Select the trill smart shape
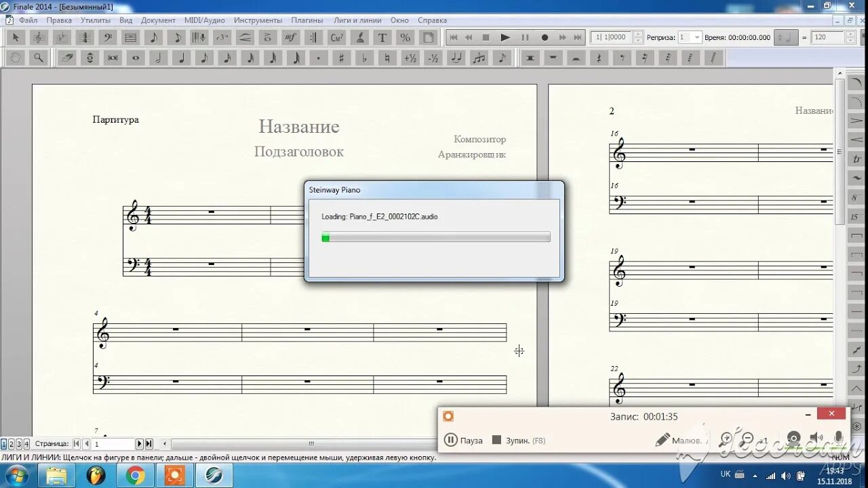Screen dimensions: 868x488 click(857, 159)
